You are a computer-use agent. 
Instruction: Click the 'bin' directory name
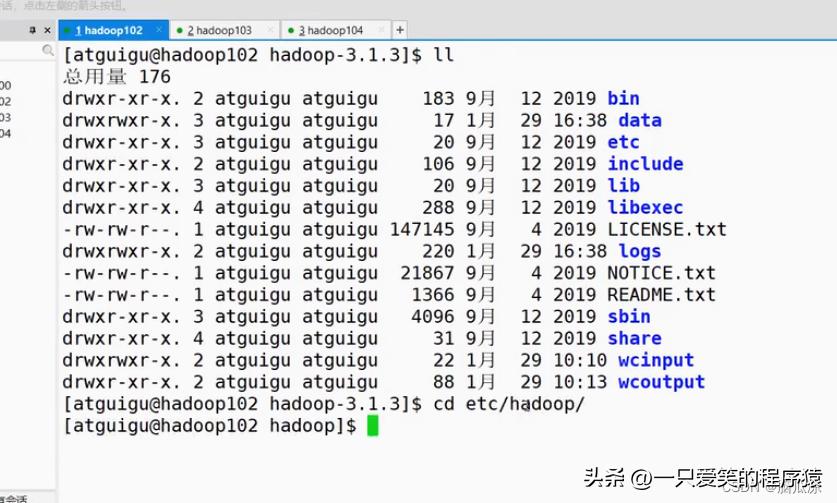point(623,99)
